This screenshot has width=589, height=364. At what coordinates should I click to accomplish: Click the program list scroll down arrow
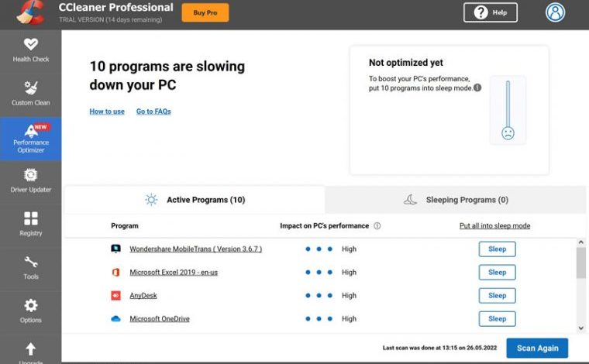click(581, 328)
